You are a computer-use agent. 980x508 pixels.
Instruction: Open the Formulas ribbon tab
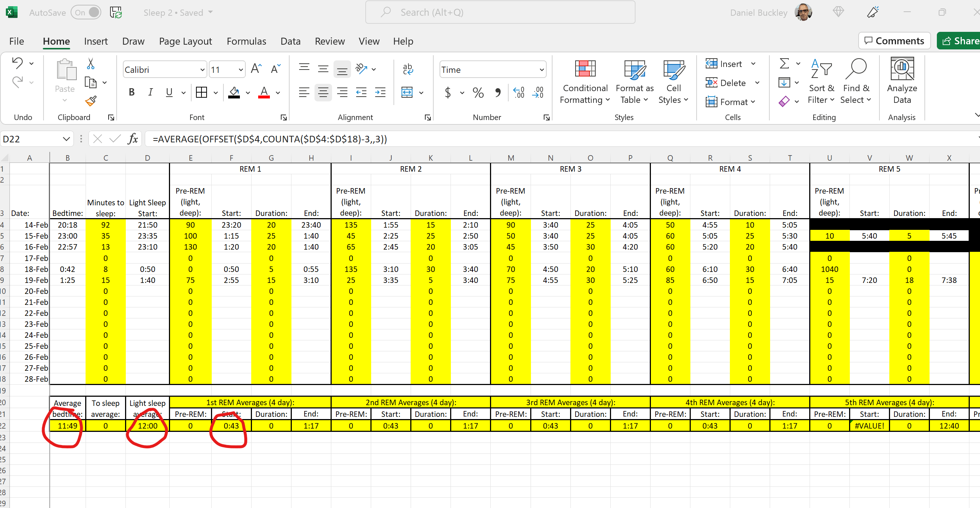pos(246,41)
